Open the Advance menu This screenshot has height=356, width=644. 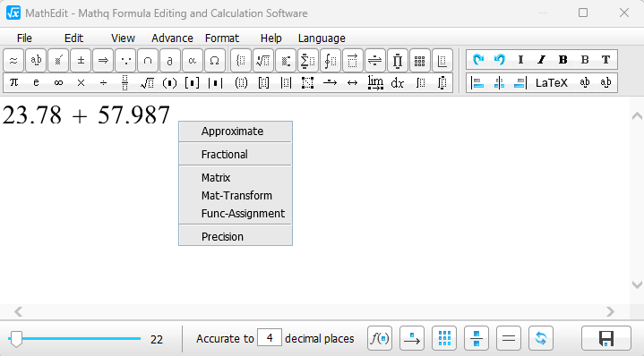pos(172,38)
